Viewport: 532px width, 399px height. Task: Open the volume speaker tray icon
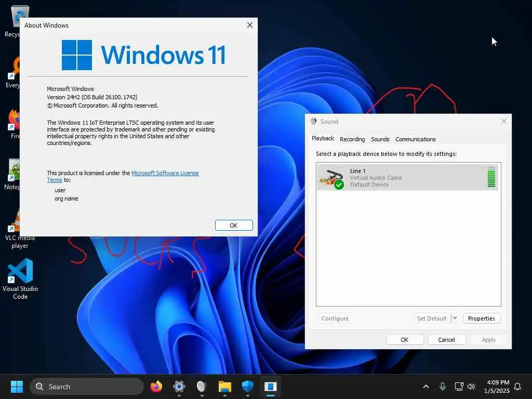coord(471,387)
